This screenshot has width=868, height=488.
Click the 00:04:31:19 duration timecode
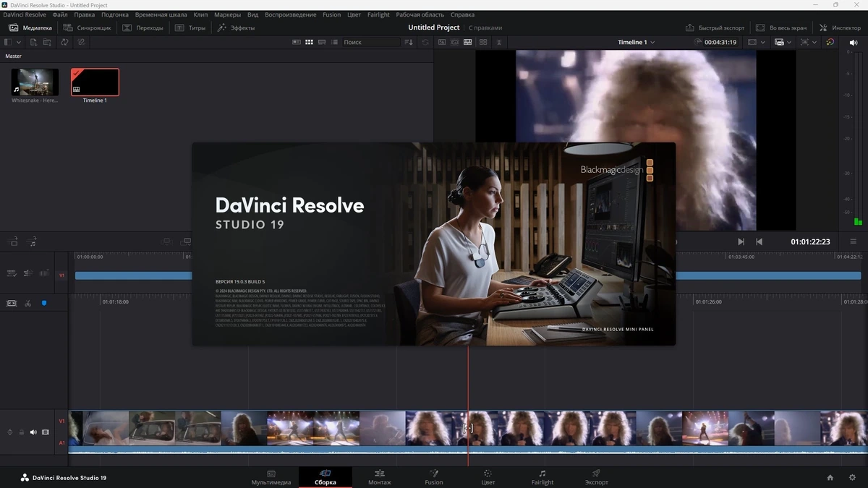coord(720,42)
